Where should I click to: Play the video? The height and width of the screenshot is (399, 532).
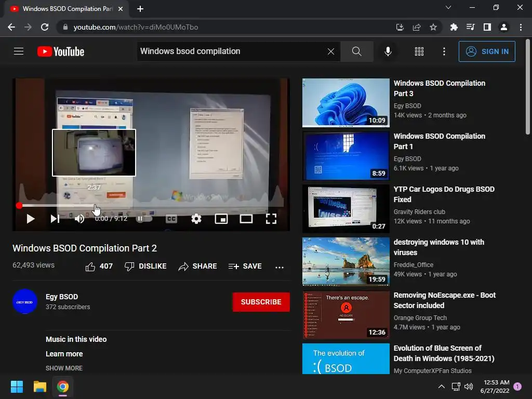click(x=31, y=219)
